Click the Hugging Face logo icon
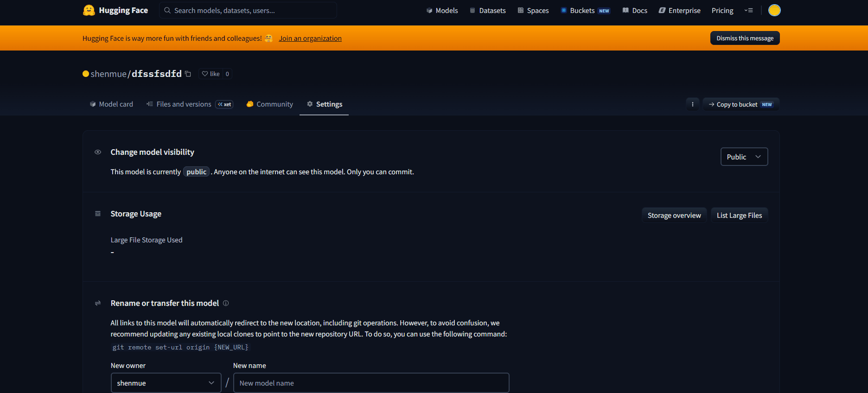 (x=89, y=10)
